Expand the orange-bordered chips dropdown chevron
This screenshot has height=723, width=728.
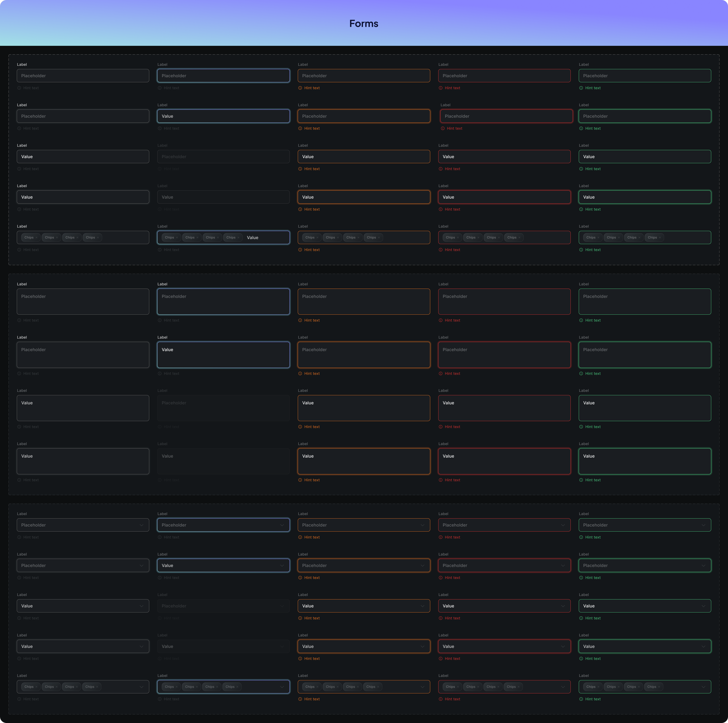click(x=423, y=687)
